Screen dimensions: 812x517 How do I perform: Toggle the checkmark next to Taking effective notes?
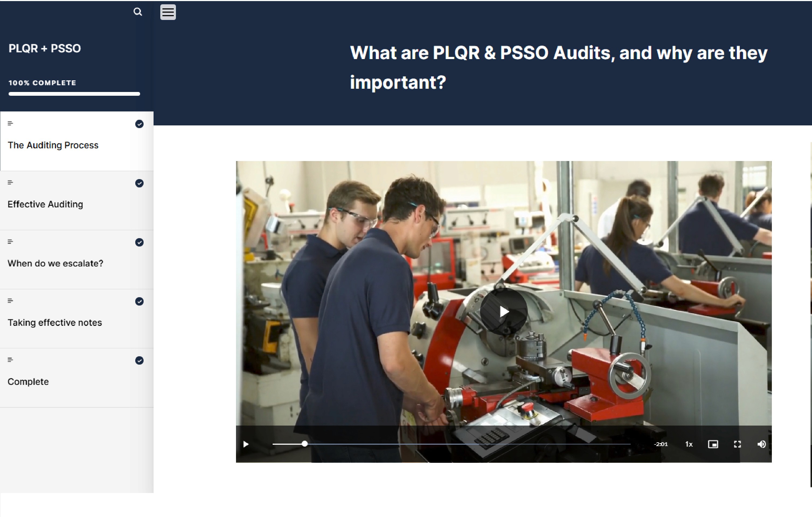tap(139, 301)
